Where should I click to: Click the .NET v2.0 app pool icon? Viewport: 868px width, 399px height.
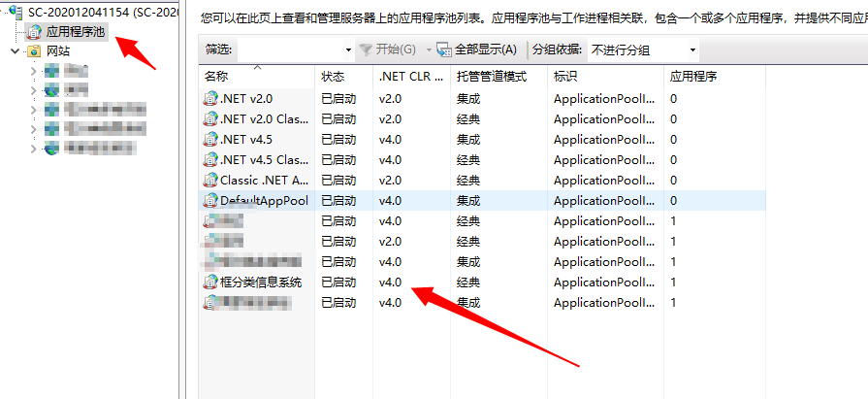coord(210,98)
